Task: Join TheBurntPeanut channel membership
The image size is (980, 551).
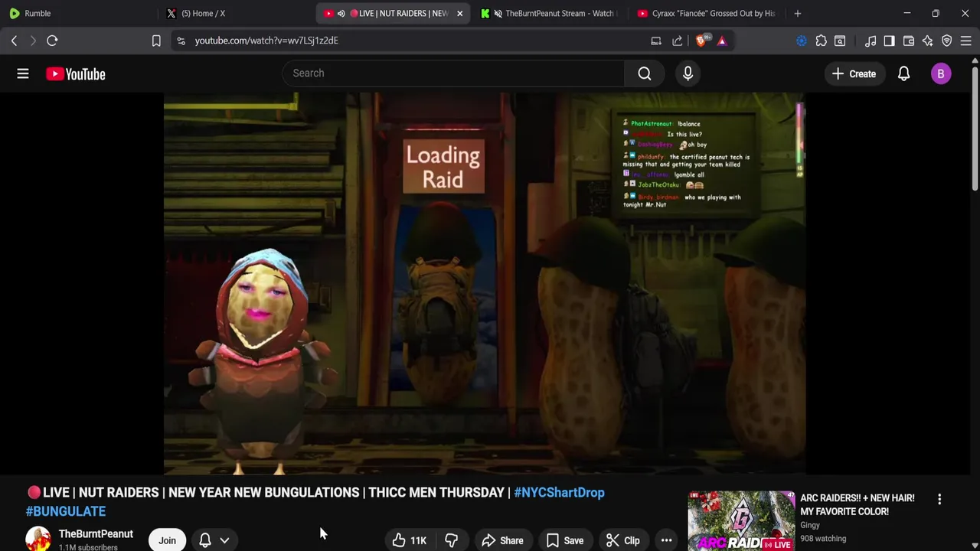Action: coord(167,540)
